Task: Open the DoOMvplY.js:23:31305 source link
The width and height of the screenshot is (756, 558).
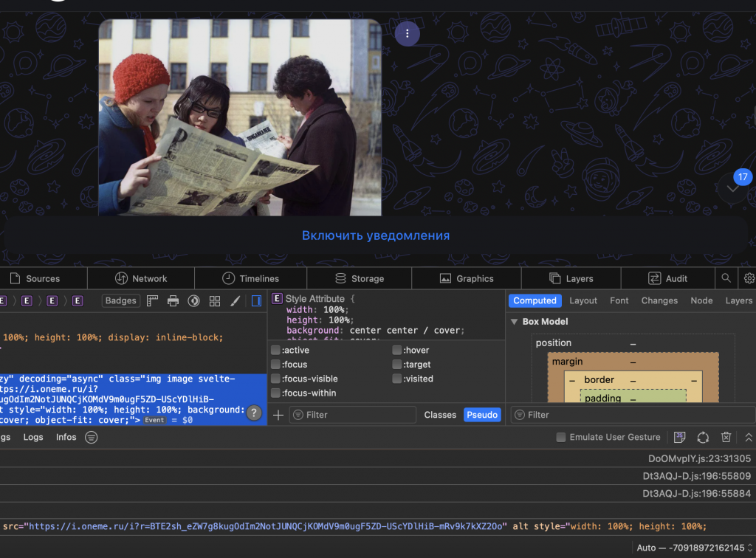Action: 699,458
